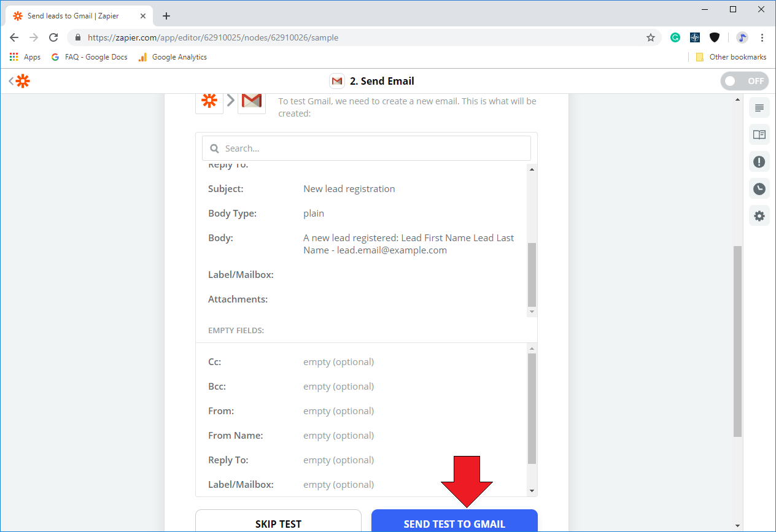Click the Zapier logo home icon
Viewport: 776px width, 532px height.
point(22,81)
